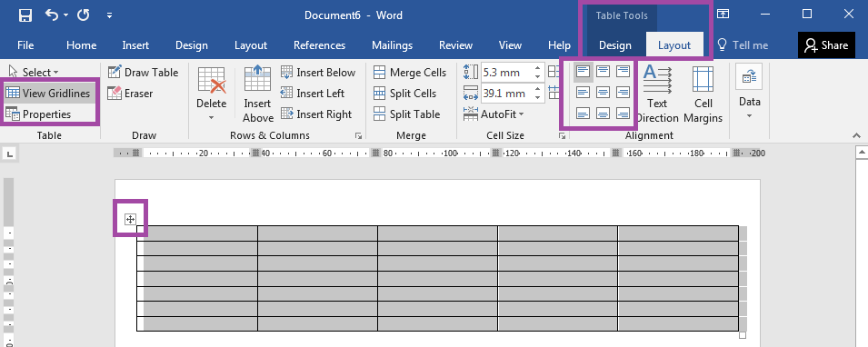Click Distribute Rows icon
The image size is (868, 347).
coord(553,72)
